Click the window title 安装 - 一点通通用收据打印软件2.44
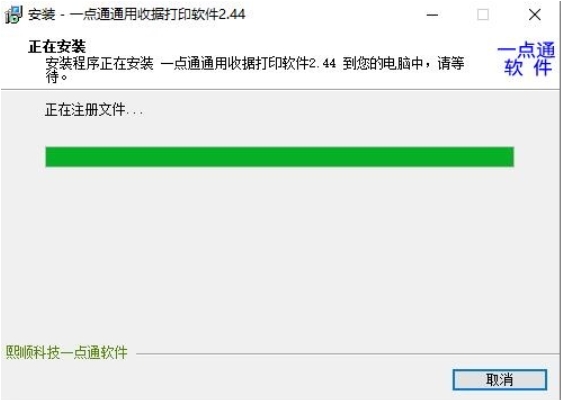Image resolution: width=561 pixels, height=400 pixels. [x=137, y=15]
